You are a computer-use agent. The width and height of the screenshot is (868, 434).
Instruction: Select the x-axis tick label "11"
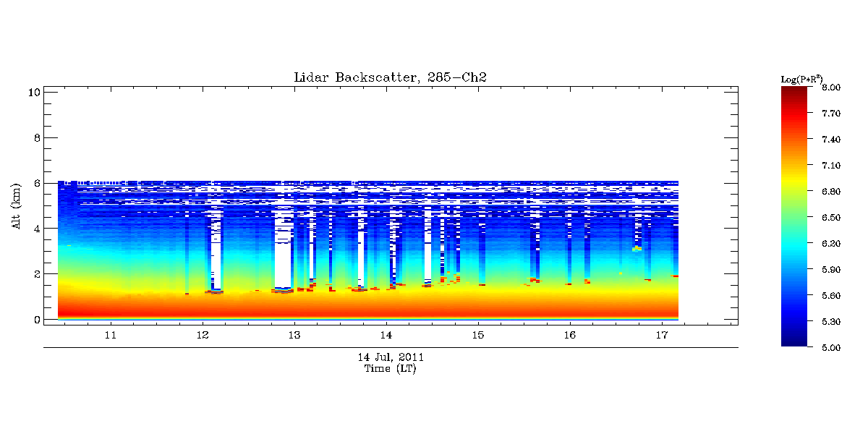[111, 336]
